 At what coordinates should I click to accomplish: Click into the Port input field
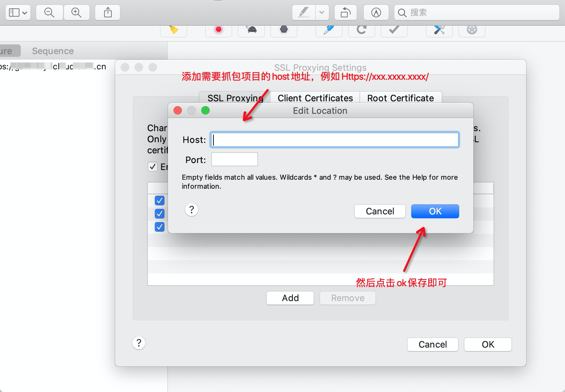point(235,160)
